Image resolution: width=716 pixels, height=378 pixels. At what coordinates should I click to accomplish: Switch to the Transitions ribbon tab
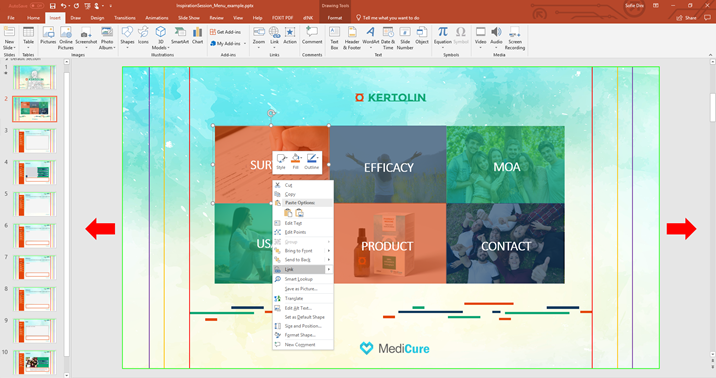(125, 18)
